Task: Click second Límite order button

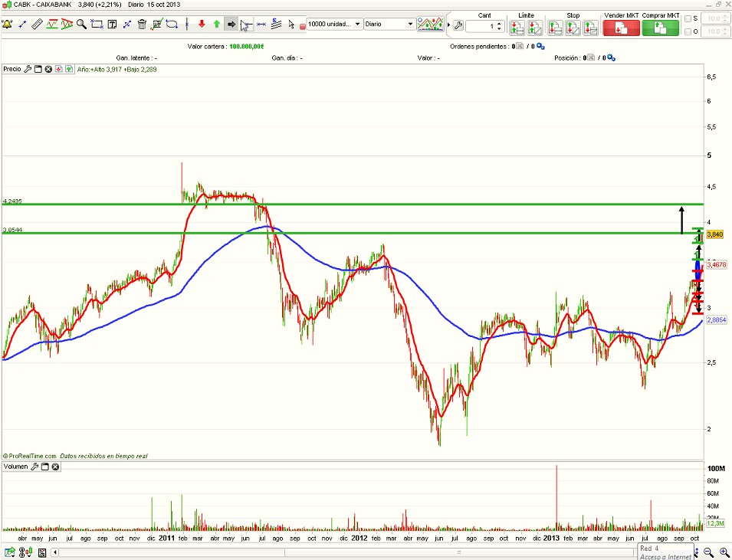Action: coord(535,28)
